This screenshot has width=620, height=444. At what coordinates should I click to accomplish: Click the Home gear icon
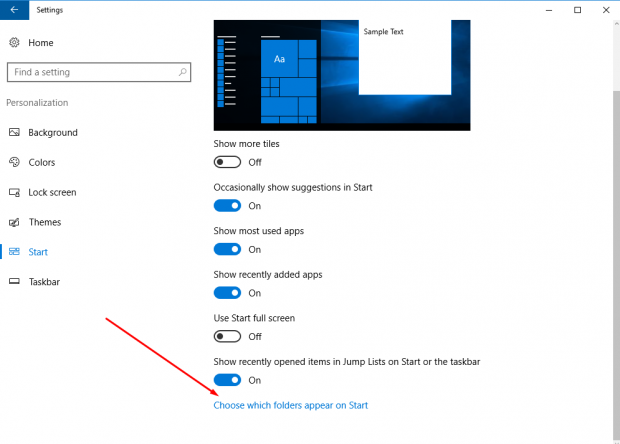(x=14, y=42)
